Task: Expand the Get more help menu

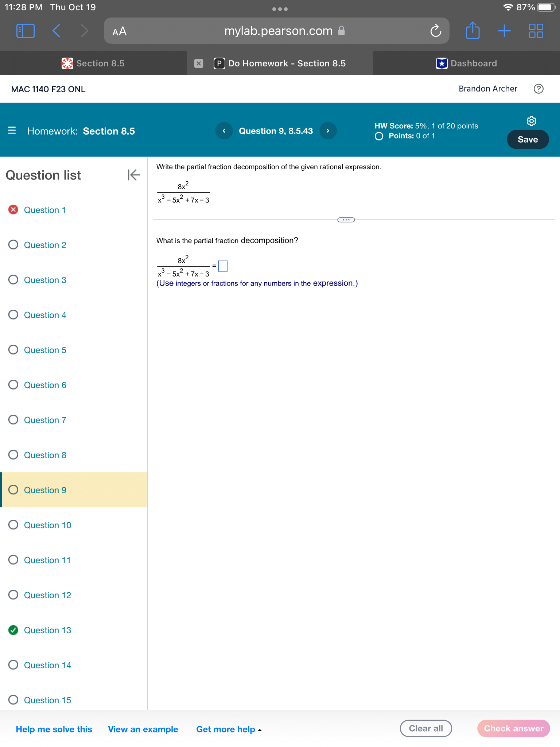Action: click(x=229, y=729)
